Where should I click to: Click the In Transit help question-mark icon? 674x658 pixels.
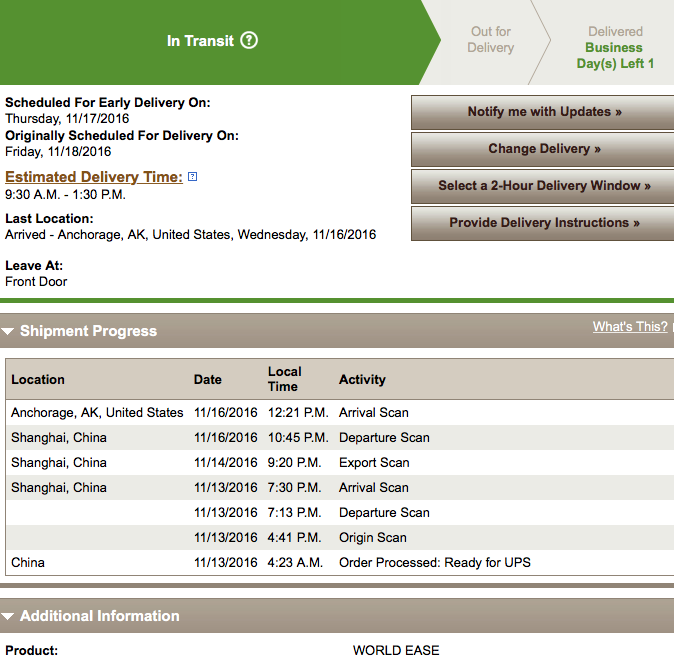pyautogui.click(x=249, y=40)
